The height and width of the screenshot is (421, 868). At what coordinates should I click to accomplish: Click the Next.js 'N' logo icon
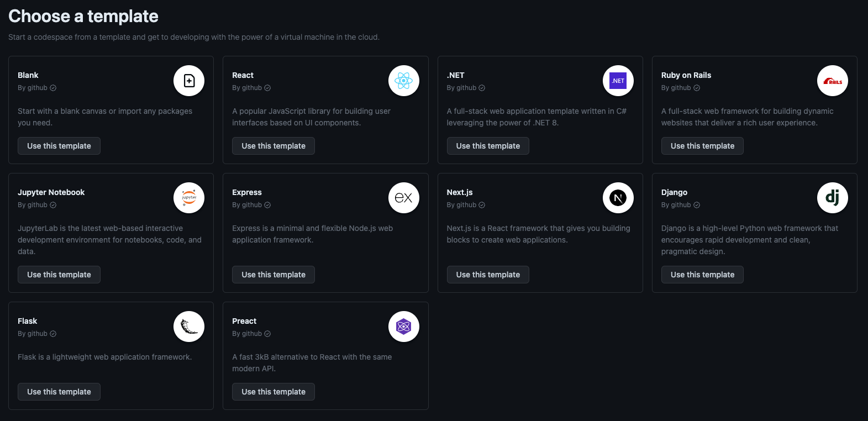coord(618,198)
